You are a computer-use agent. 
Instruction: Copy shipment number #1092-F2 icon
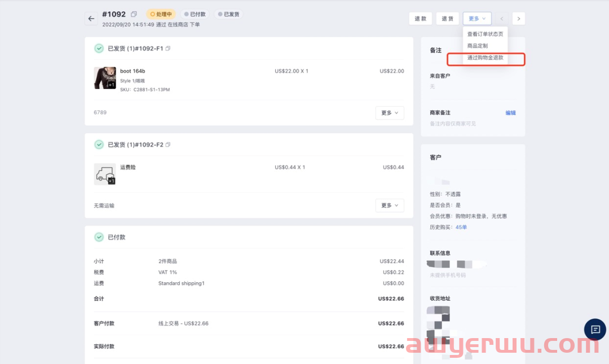168,145
